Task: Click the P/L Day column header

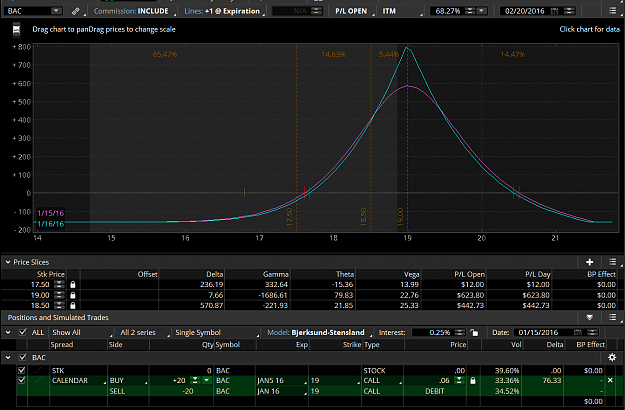Action: point(537,274)
